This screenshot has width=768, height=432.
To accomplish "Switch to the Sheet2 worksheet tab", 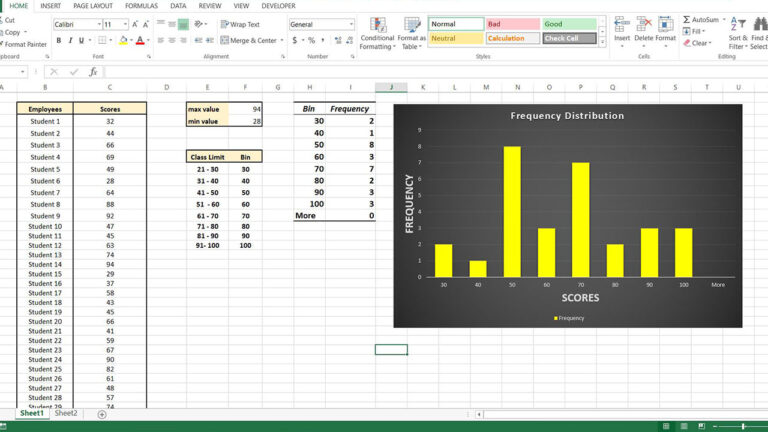I will tap(66, 414).
